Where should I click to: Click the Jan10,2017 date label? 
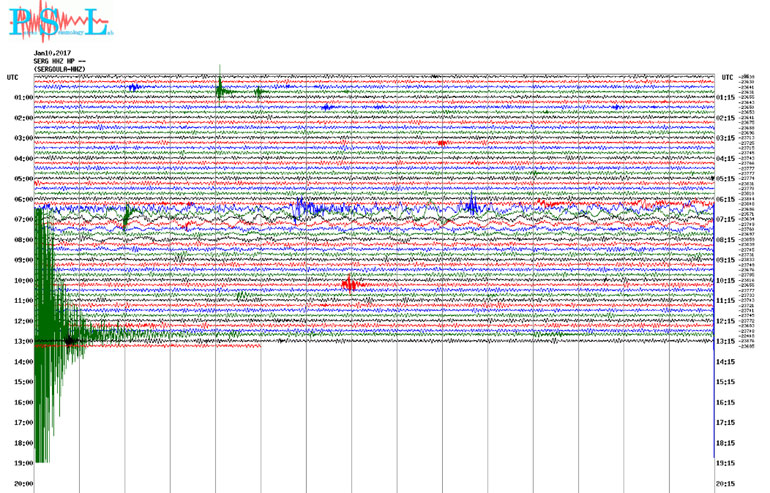[54, 53]
